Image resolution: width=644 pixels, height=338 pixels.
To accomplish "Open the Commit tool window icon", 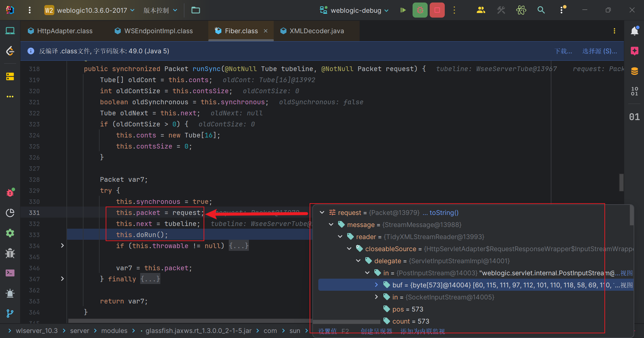I will coord(10,51).
